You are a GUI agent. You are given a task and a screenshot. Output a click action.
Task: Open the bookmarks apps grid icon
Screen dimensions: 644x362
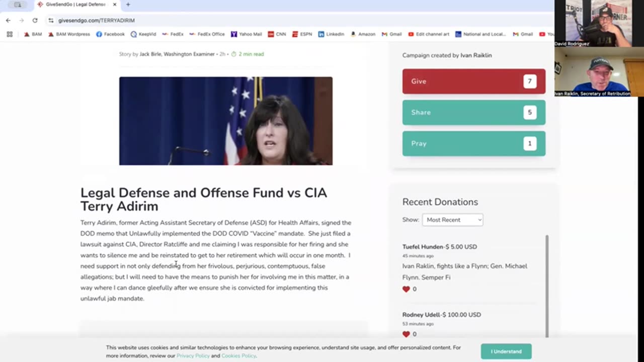click(9, 34)
